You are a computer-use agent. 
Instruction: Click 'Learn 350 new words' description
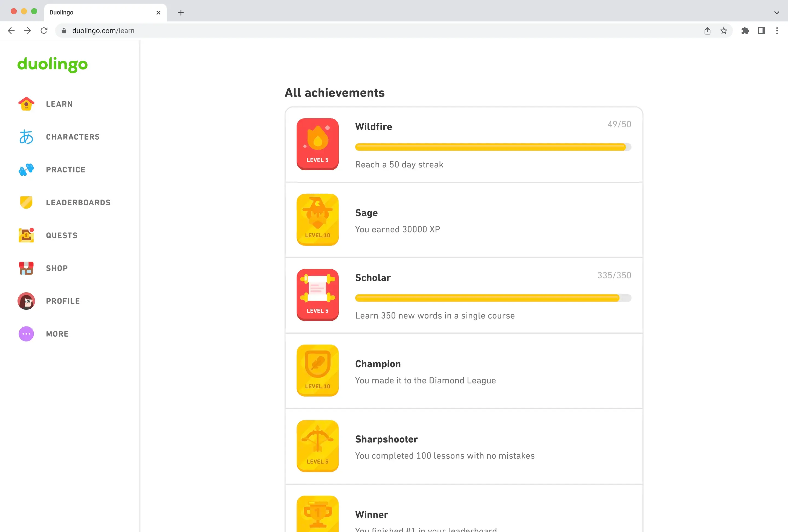click(435, 316)
